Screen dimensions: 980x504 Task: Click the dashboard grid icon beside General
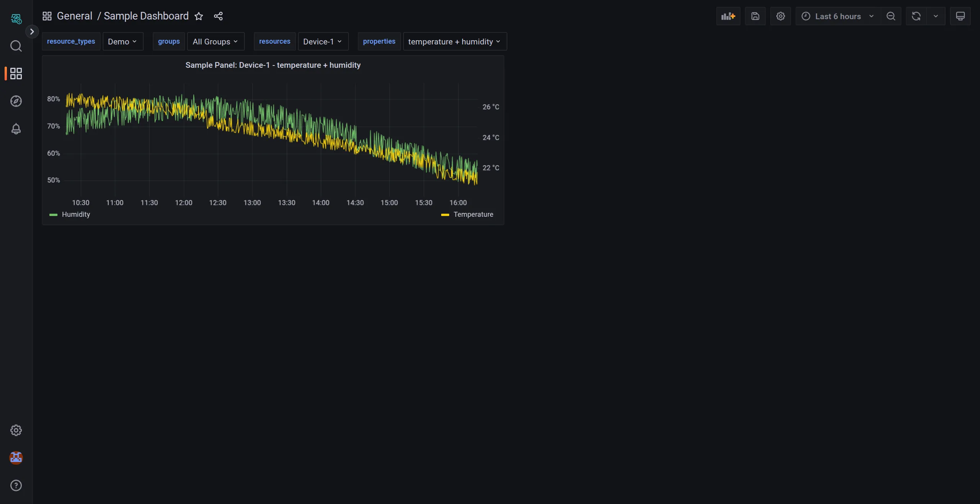pyautogui.click(x=47, y=16)
